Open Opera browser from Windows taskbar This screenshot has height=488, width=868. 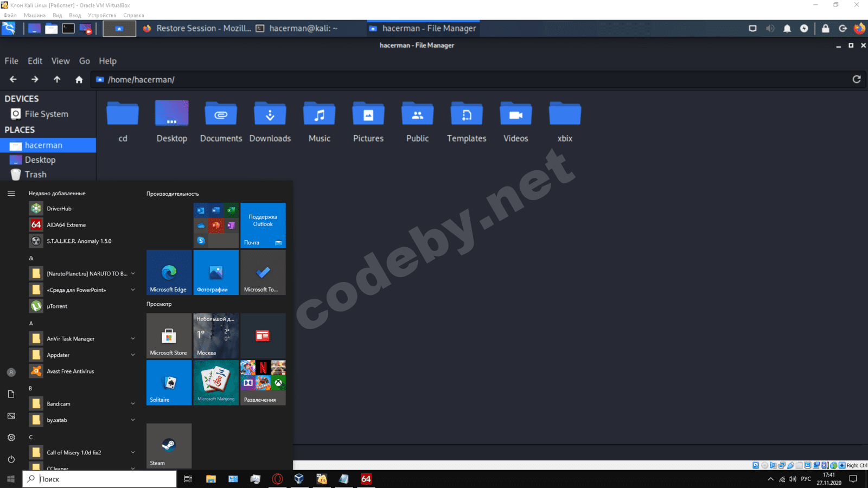(x=278, y=479)
